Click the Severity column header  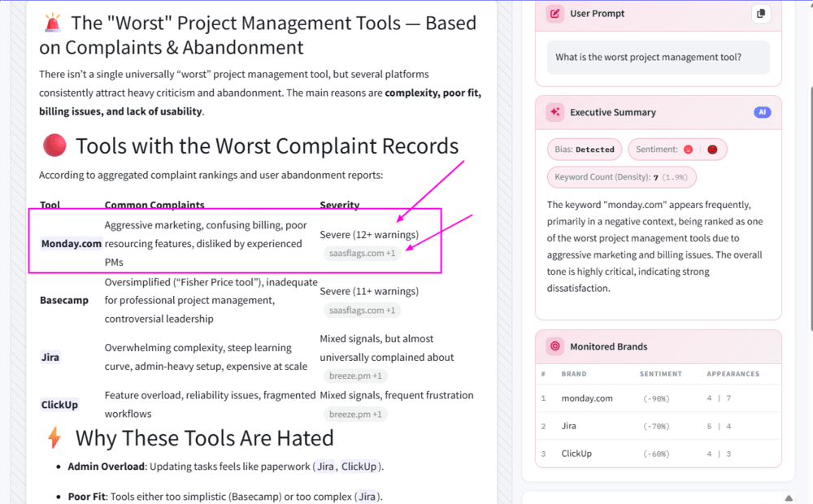click(x=340, y=205)
